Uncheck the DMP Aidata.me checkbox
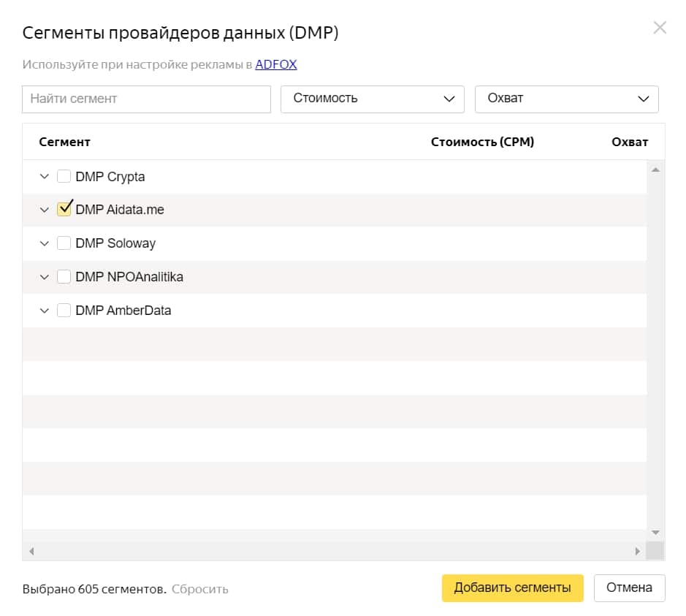 64,209
